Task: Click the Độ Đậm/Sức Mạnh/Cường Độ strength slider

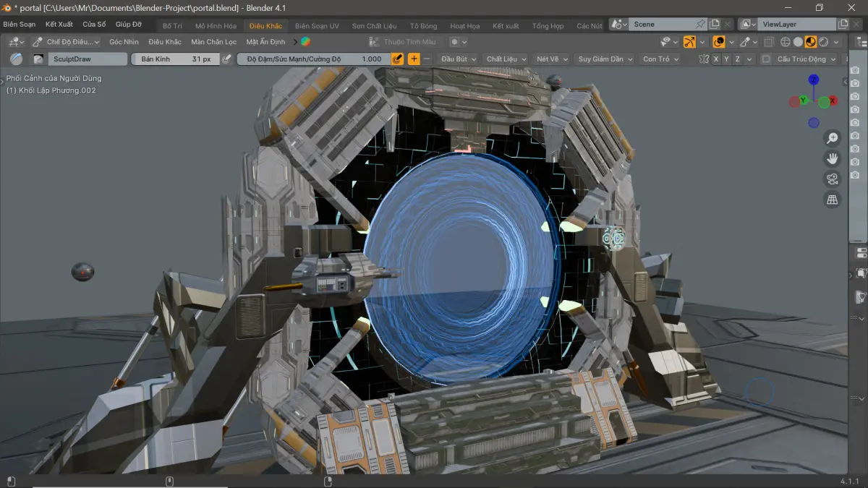Action: 313,59
